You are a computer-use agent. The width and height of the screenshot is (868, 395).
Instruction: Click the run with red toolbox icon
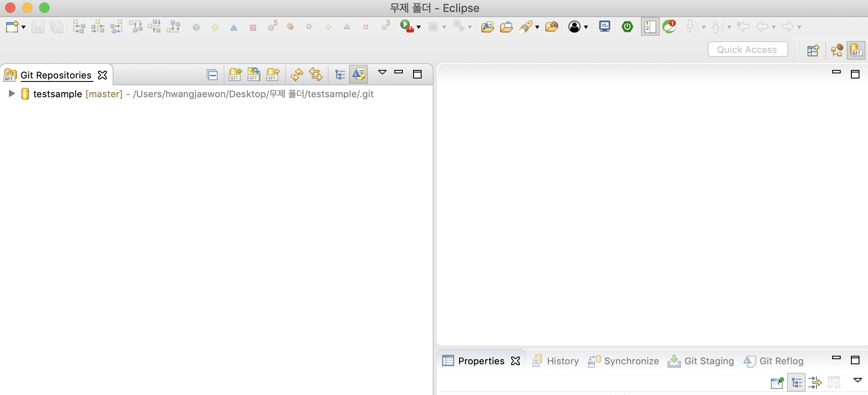coord(407,26)
